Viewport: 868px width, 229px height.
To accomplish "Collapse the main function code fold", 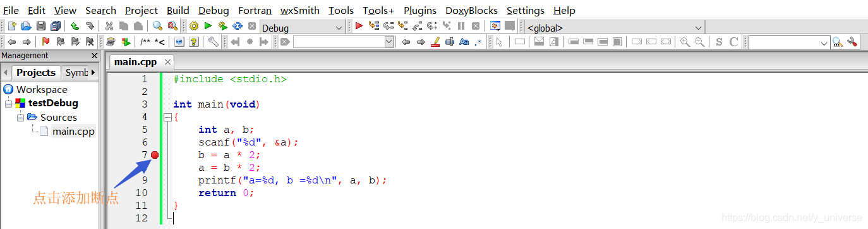I will coord(167,117).
